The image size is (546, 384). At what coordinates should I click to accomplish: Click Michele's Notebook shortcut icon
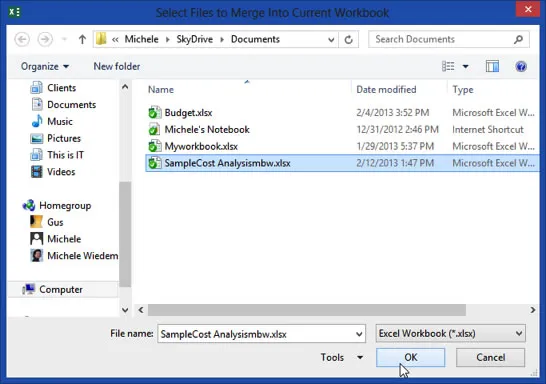click(155, 129)
